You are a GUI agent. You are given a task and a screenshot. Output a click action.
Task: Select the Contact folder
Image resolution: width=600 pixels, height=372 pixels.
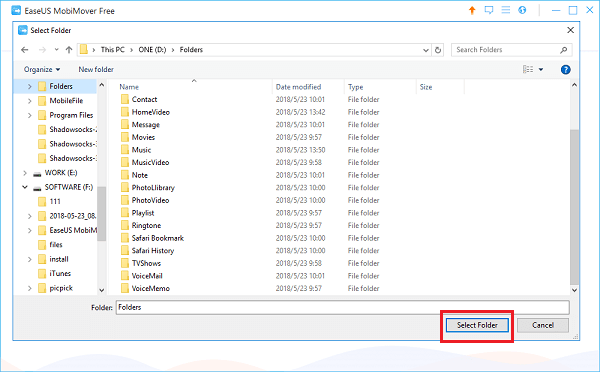[144, 100]
